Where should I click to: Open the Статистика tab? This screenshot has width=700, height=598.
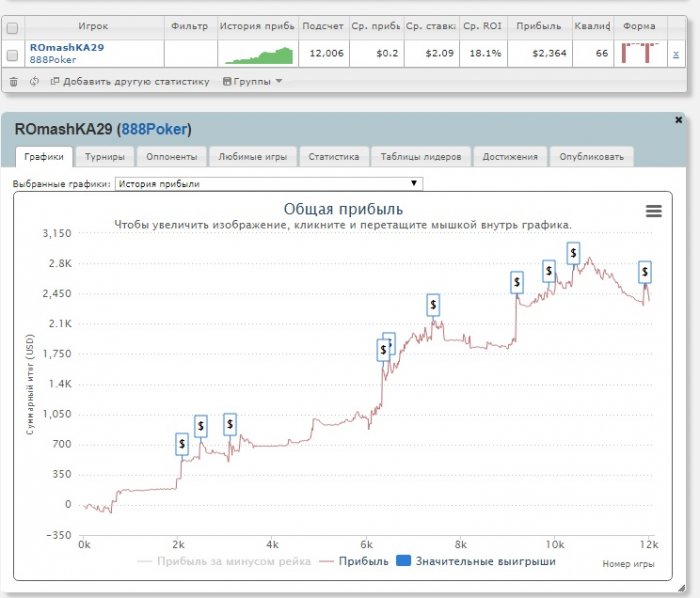(x=333, y=156)
